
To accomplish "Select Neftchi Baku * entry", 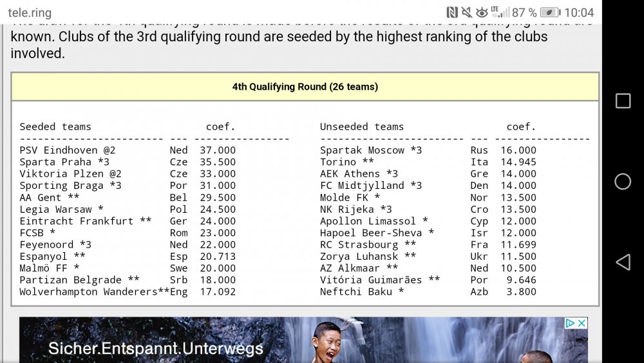I will pos(362,292).
